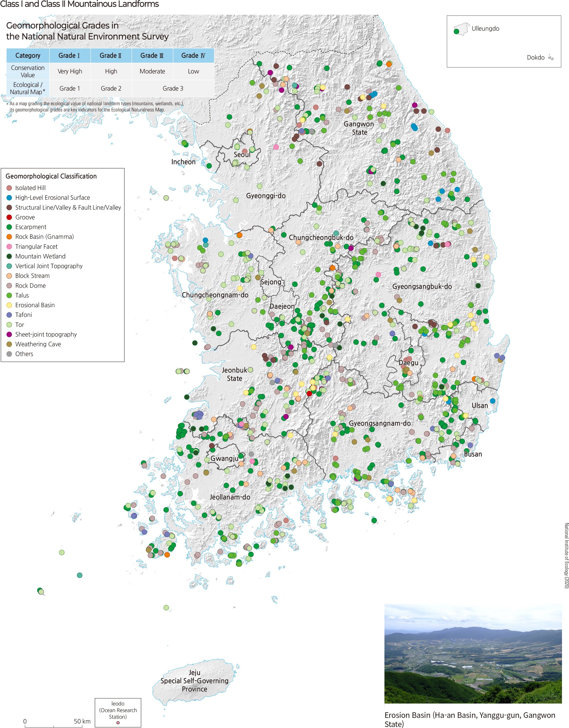Image resolution: width=569 pixels, height=728 pixels.
Task: Click the Tafoni legend dot
Action: tap(9, 315)
